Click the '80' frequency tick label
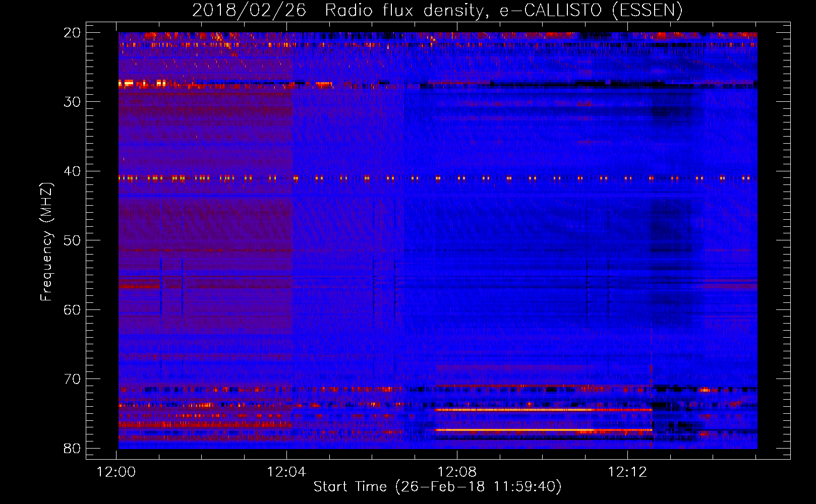816x504 pixels. [72, 448]
